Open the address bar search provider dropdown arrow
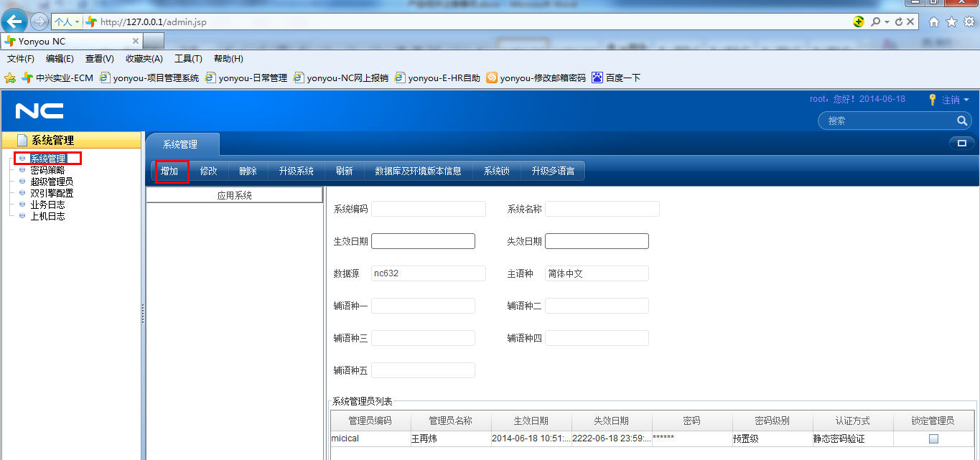Image resolution: width=980 pixels, height=460 pixels. click(887, 22)
